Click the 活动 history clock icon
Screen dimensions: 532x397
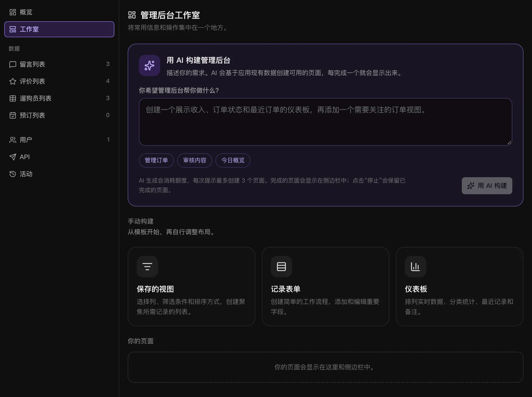(13, 174)
